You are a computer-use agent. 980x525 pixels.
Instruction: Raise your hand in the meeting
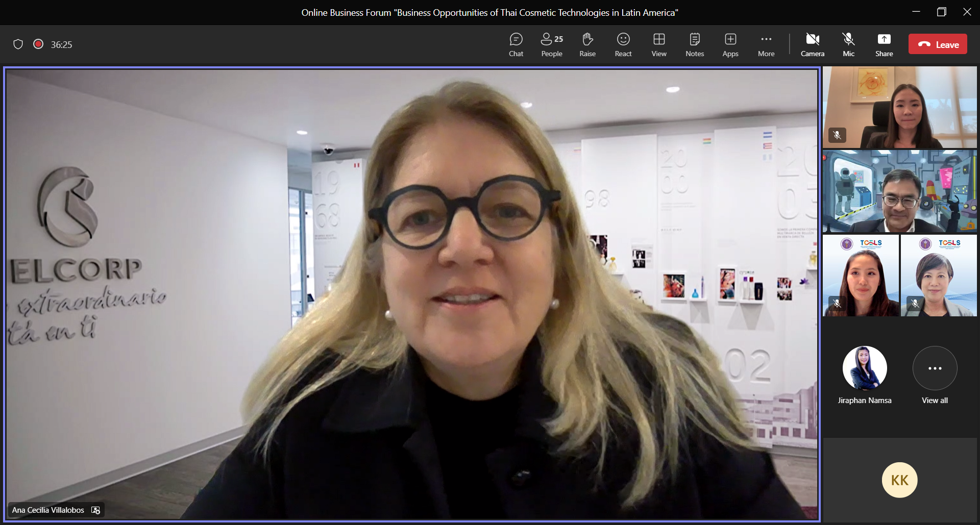coord(587,44)
